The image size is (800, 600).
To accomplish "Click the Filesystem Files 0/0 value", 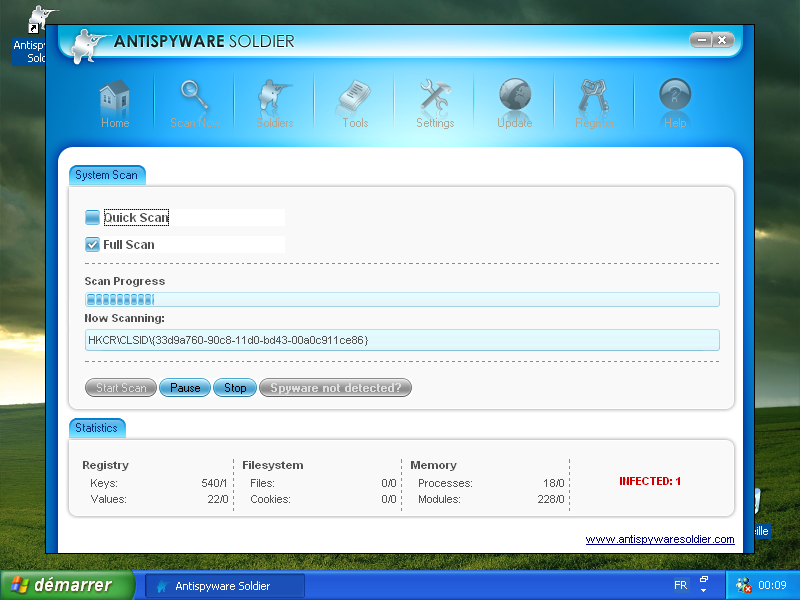I will tap(389, 483).
